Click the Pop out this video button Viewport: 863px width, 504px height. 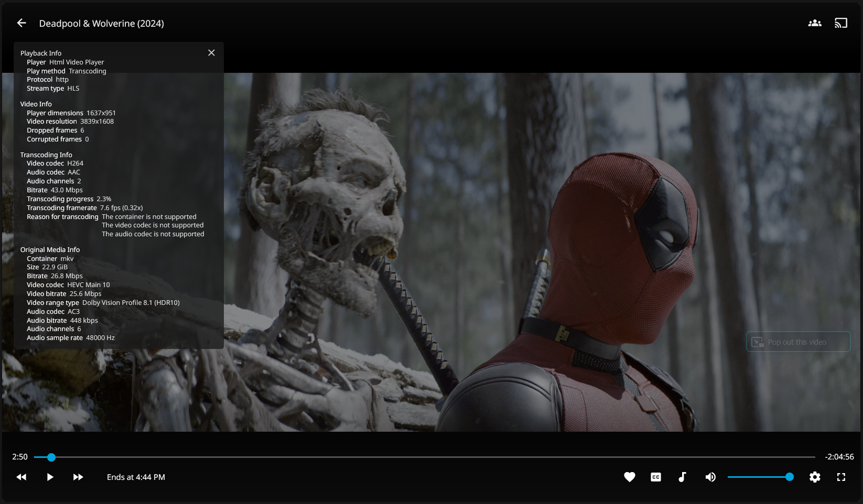pyautogui.click(x=797, y=342)
